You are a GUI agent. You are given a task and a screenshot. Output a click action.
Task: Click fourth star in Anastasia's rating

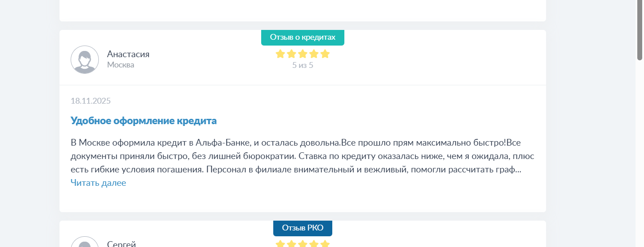[314, 54]
